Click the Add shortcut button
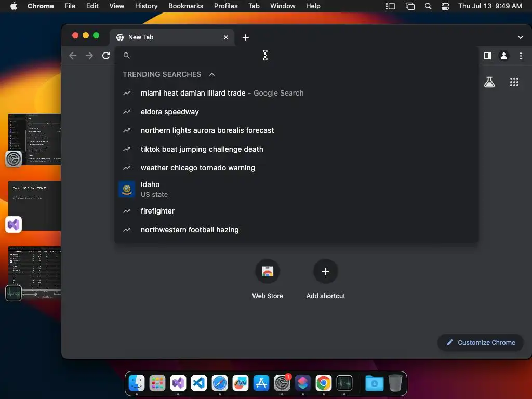Screen dimensions: 532x399 325,280
